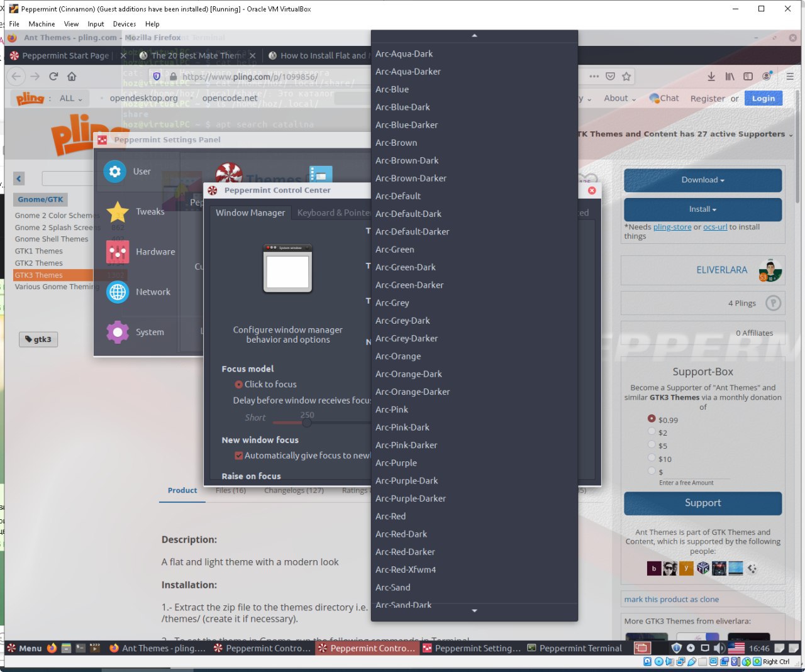
Task: Select the free amount $ radio button
Action: tap(652, 470)
